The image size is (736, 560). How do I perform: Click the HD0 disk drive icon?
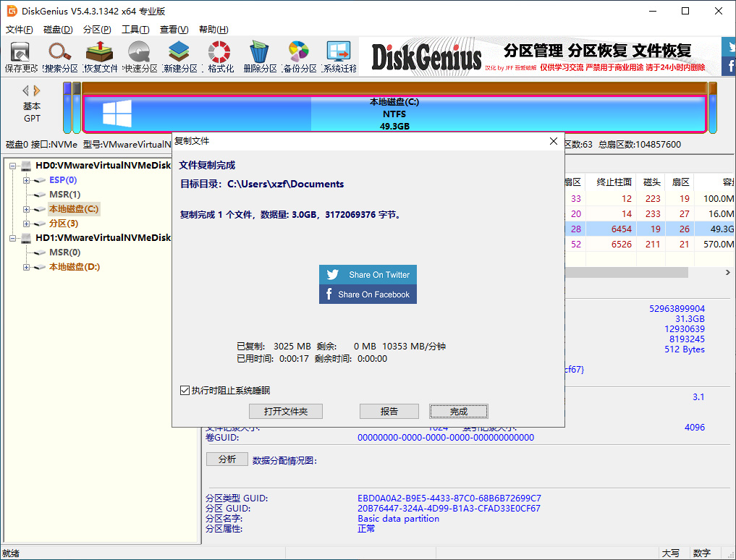point(26,165)
